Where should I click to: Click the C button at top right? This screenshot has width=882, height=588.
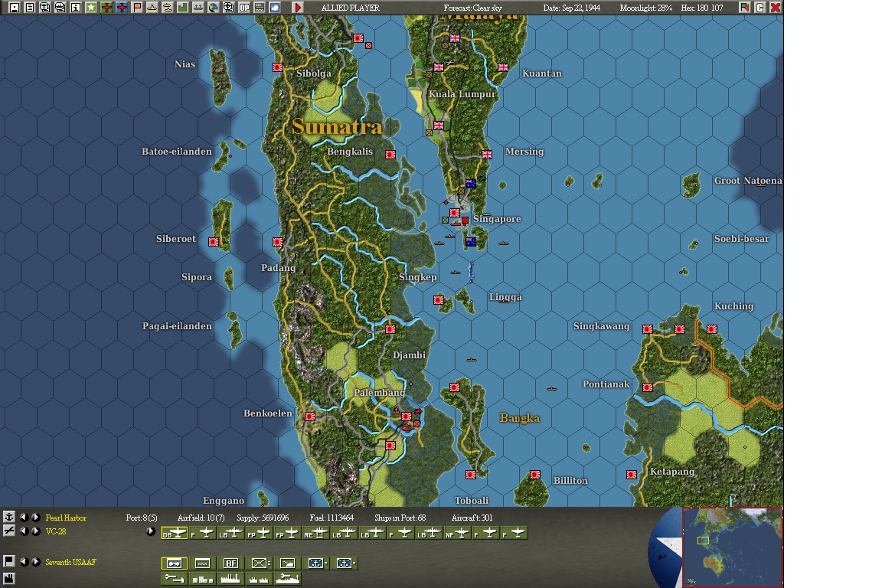tap(759, 8)
